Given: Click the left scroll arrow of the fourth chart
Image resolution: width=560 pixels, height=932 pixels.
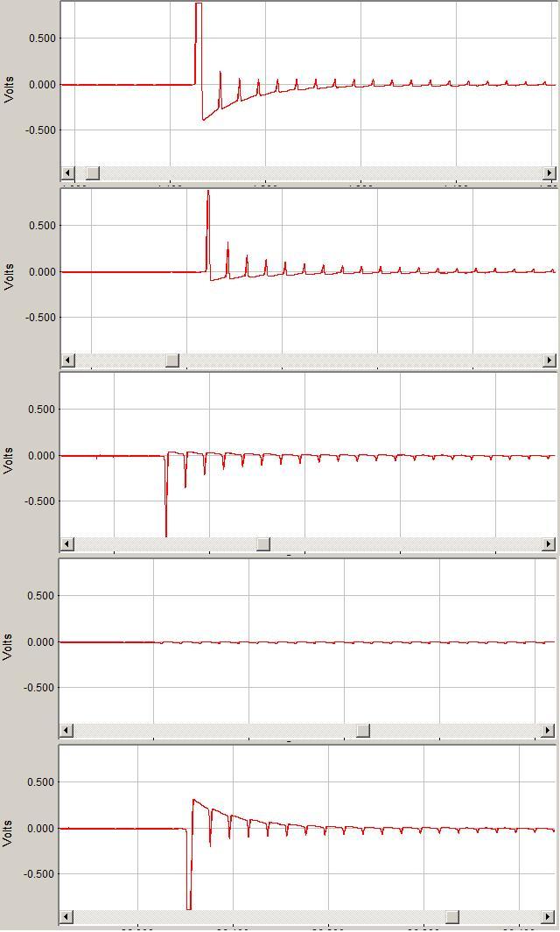Looking at the screenshot, I should tap(67, 730).
